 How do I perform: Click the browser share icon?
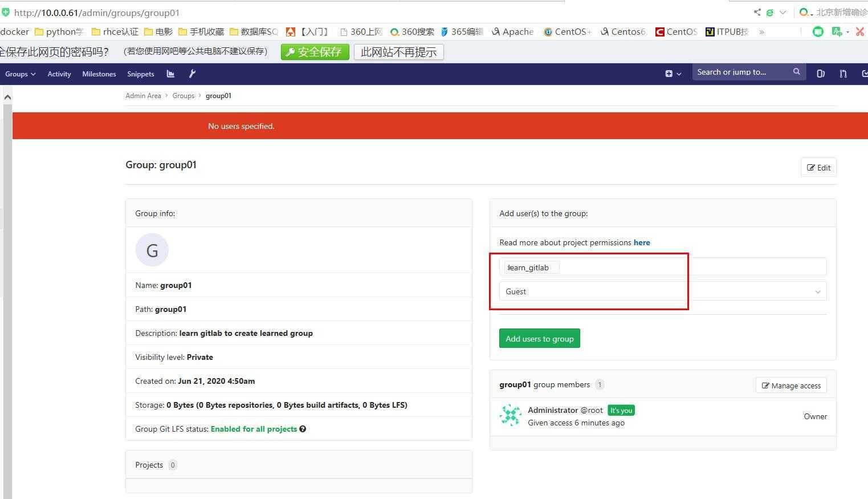click(x=757, y=12)
